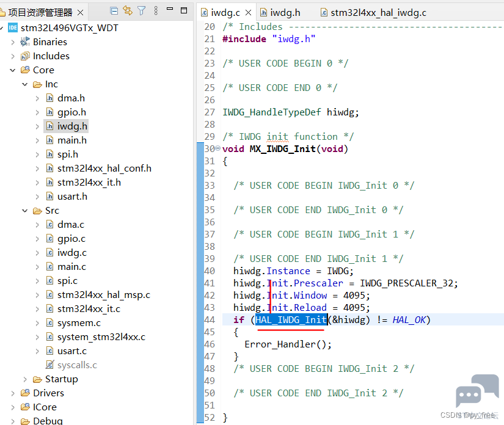Click the Core folder icon
Screen dimensions: 504x425
coord(25,70)
